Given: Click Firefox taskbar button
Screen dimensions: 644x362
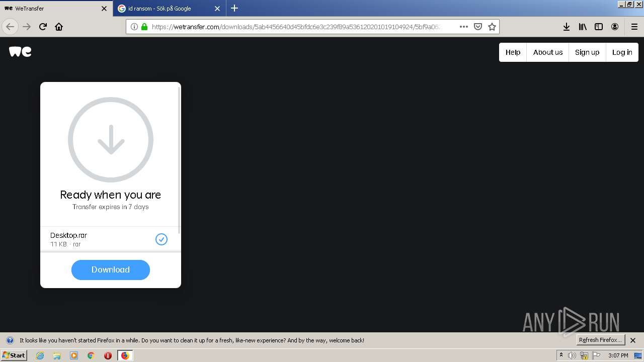Looking at the screenshot, I should point(125,355).
